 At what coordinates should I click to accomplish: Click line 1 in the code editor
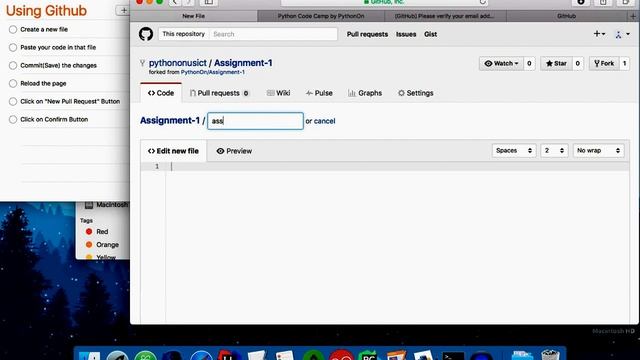click(398, 166)
